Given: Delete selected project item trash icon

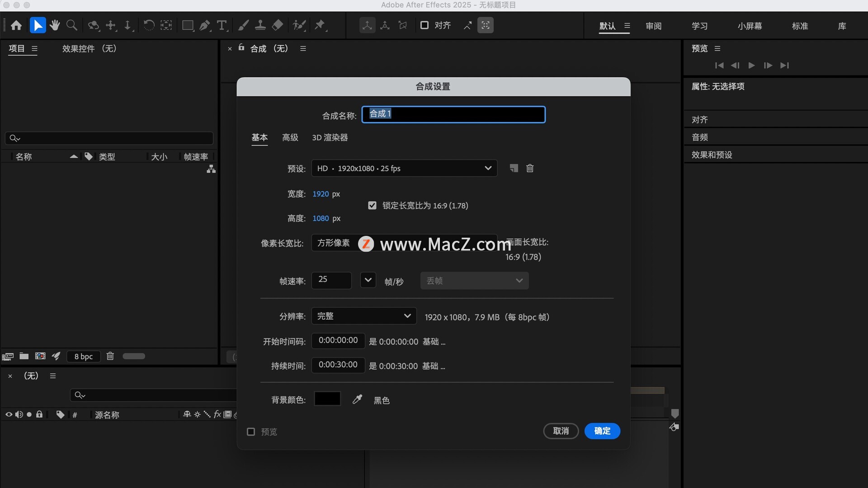Looking at the screenshot, I should click(x=110, y=356).
